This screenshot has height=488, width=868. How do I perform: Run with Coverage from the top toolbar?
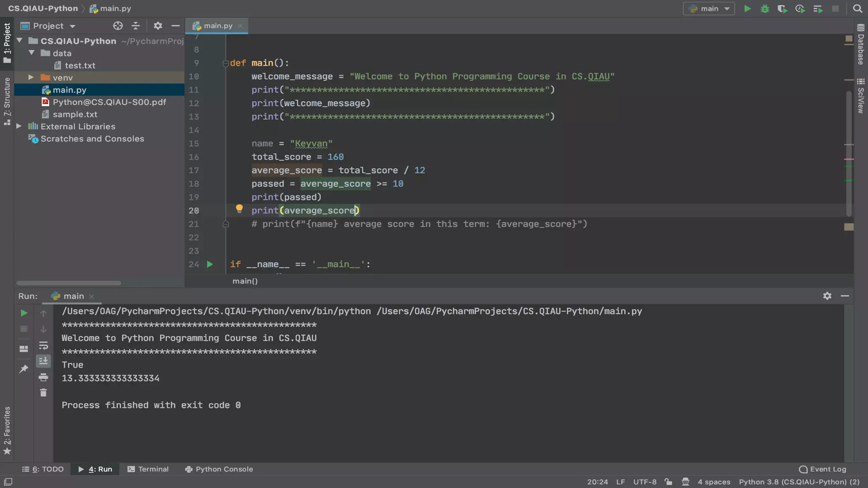point(782,9)
